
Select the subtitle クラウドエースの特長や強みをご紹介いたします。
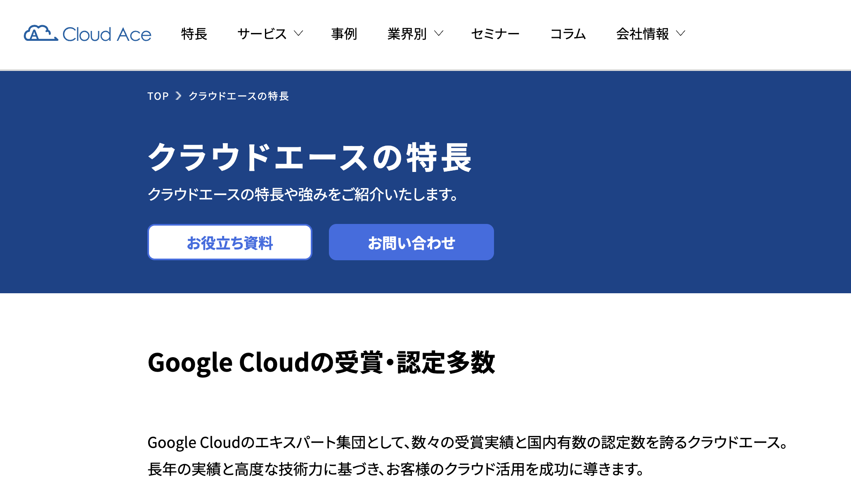303,194
